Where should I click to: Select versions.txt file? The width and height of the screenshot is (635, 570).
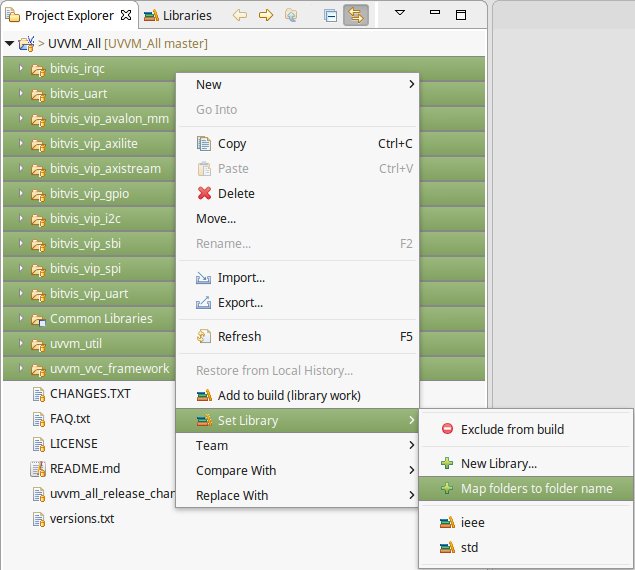(x=82, y=519)
